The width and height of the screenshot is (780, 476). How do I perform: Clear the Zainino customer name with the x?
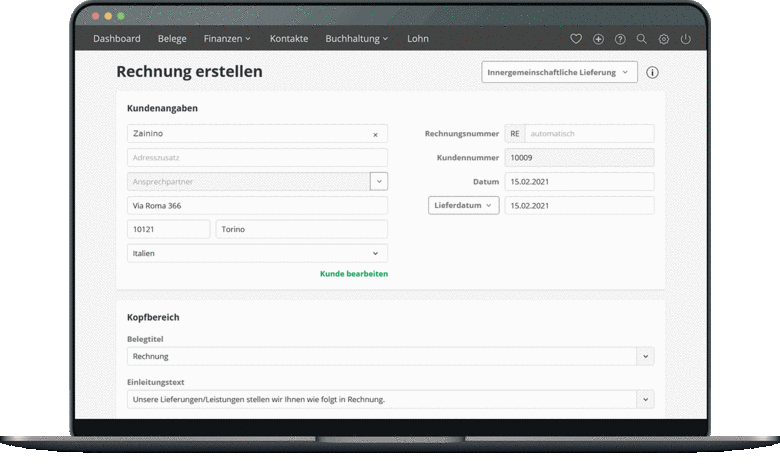pyautogui.click(x=375, y=134)
